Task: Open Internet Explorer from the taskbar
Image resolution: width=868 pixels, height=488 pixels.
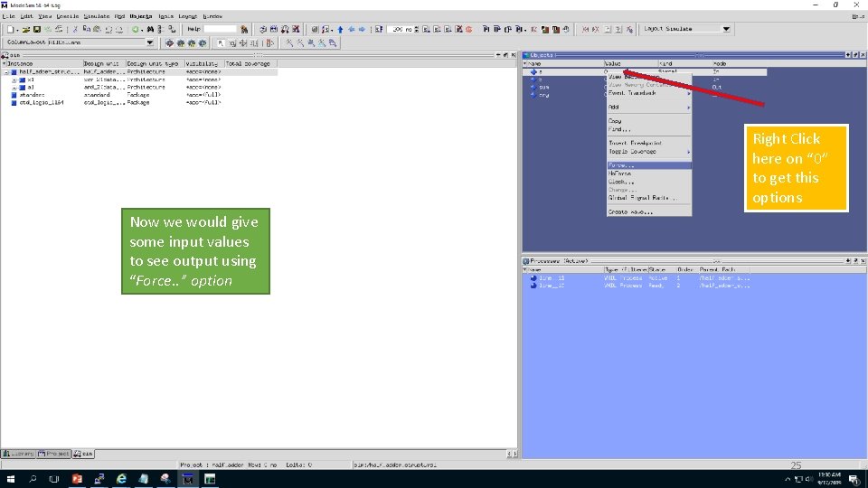Action: click(x=121, y=479)
